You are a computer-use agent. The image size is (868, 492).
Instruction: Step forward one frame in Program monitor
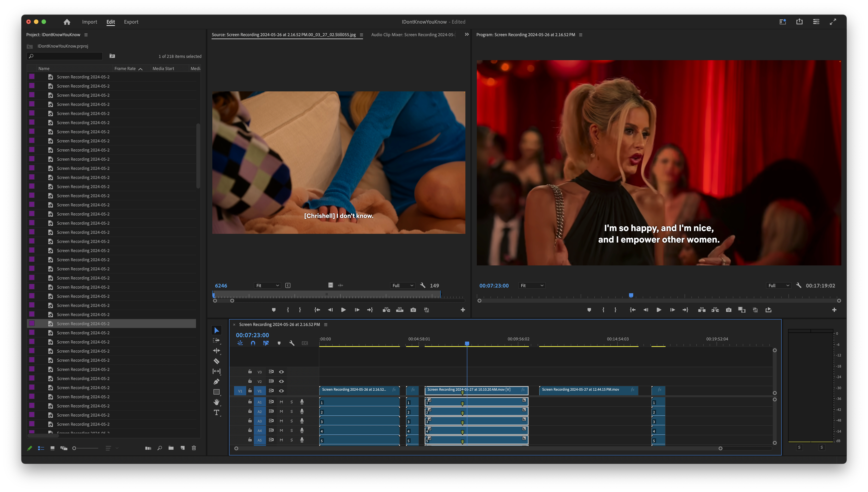[672, 310]
